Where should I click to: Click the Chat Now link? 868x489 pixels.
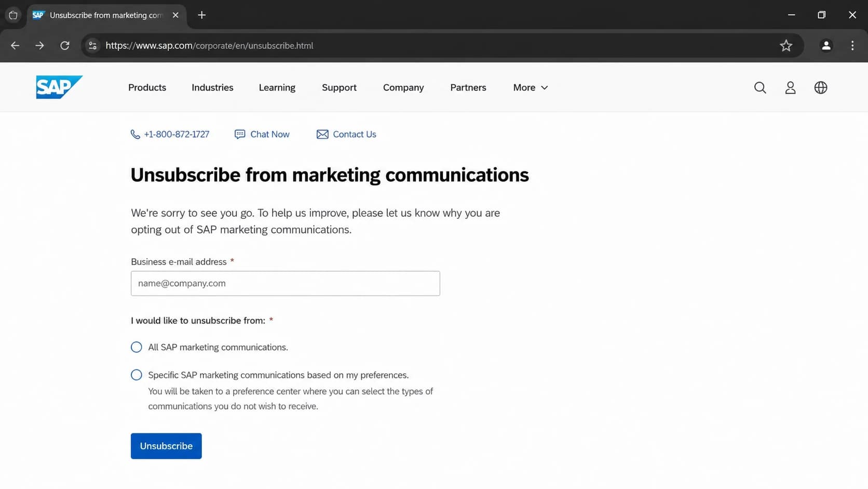(270, 134)
